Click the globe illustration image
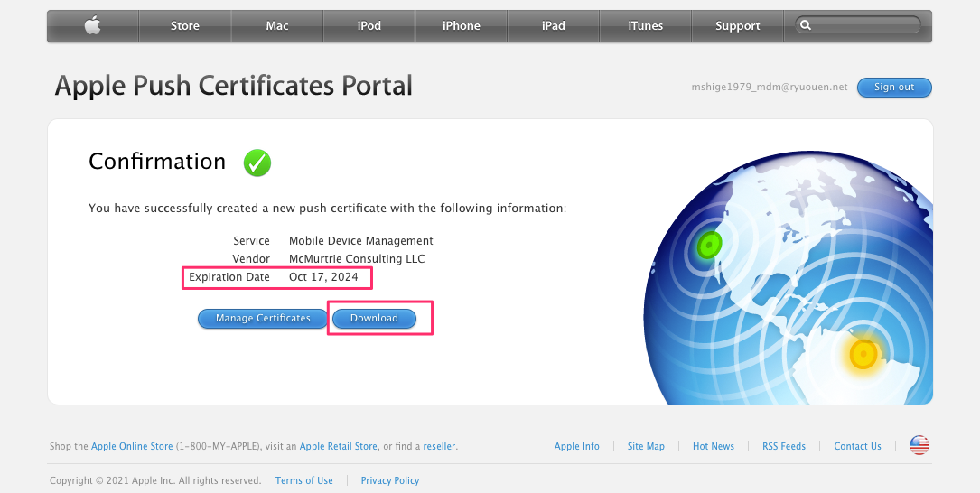 coord(789,277)
